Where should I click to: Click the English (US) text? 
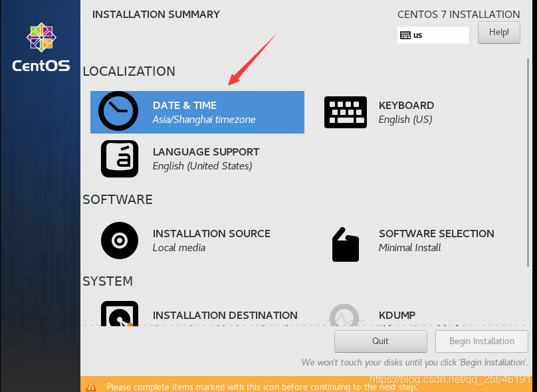pos(405,120)
